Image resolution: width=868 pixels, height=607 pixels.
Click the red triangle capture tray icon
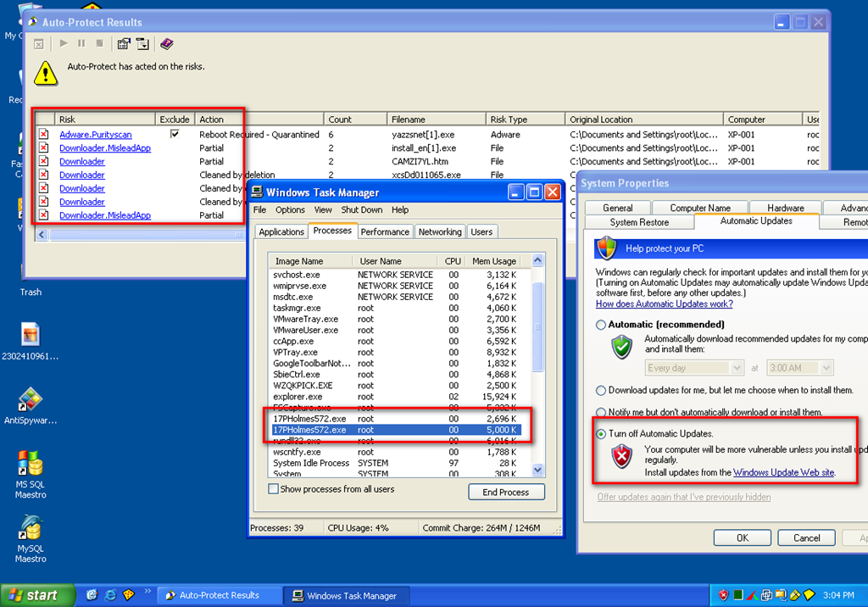[x=753, y=595]
